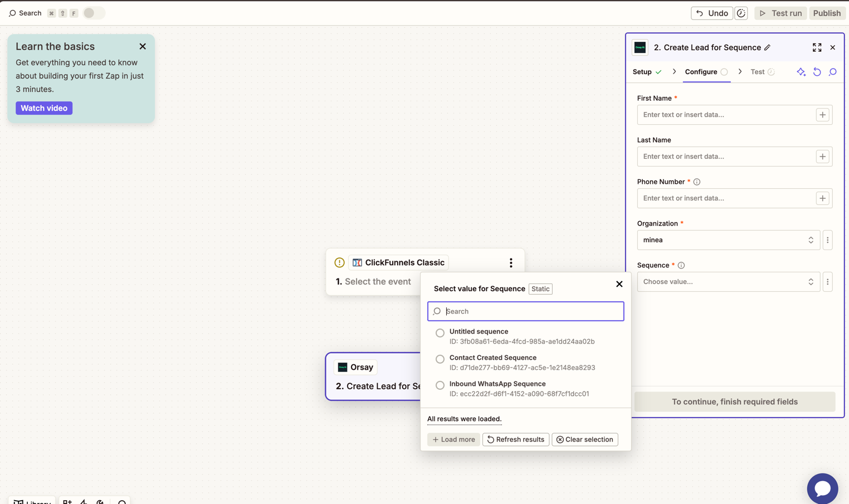Screen dimensions: 849x504
Task: Click the magnifier icon in Sequence search box
Action: (x=437, y=311)
